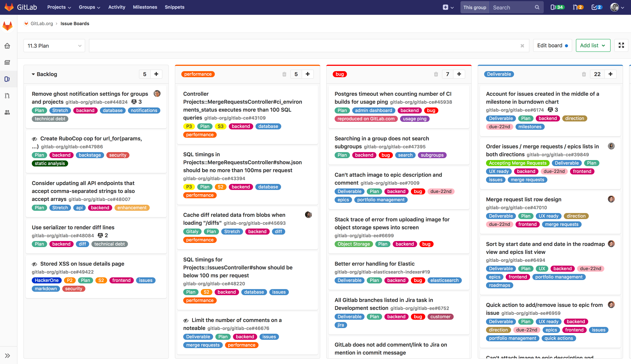The width and height of the screenshot is (631, 364).
Task: Open group Members from the sidebar
Action: (x=8, y=113)
